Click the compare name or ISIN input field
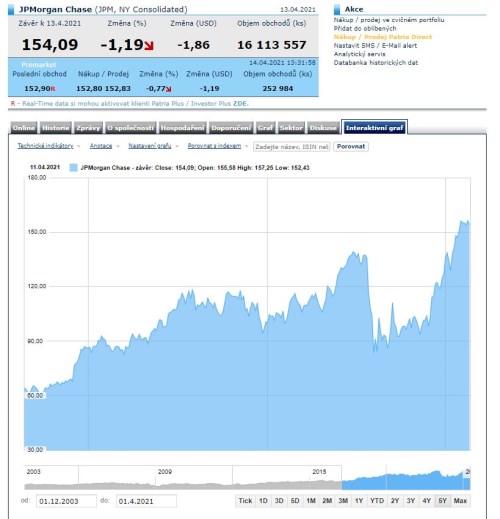Image resolution: width=500 pixels, height=519 pixels. pos(292,147)
